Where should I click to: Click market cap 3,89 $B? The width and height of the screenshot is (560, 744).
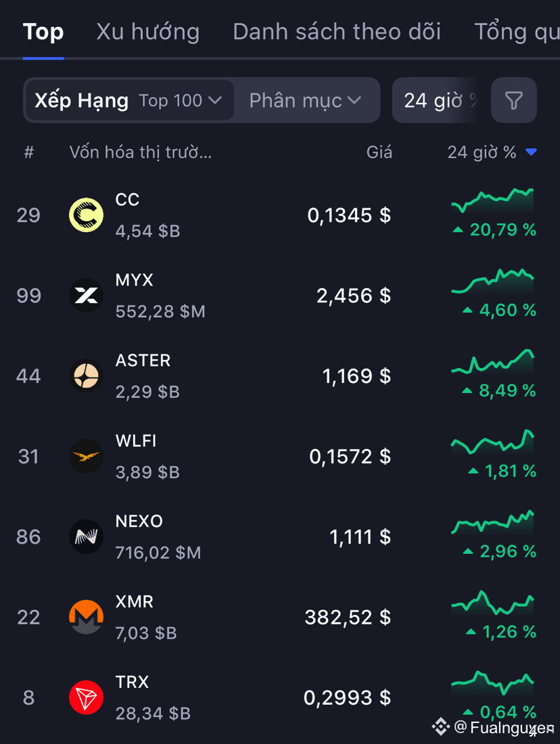tap(147, 473)
